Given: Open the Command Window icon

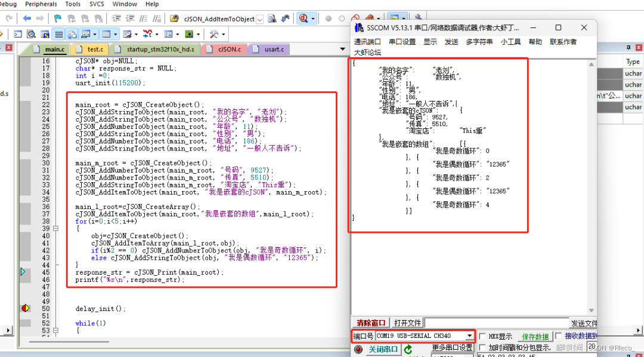Looking at the screenshot, I should pyautogui.click(x=18, y=34).
